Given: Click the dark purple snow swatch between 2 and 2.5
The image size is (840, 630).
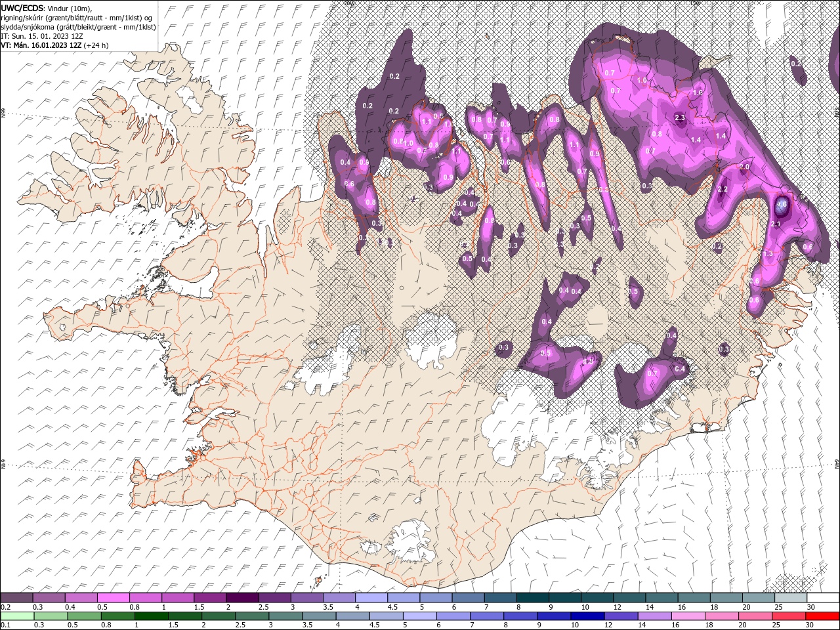Looking at the screenshot, I should tap(241, 597).
